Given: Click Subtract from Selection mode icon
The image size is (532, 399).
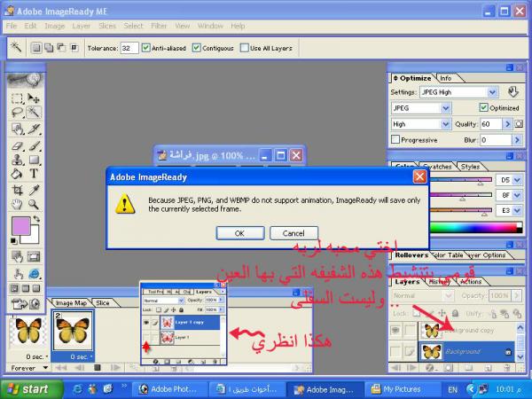Looking at the screenshot, I should pyautogui.click(x=61, y=48).
